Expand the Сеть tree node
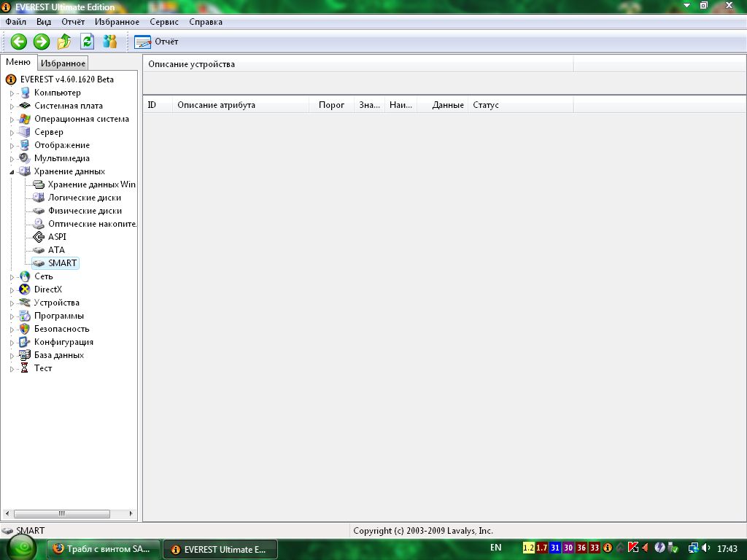The height and width of the screenshot is (560, 747). point(12,277)
